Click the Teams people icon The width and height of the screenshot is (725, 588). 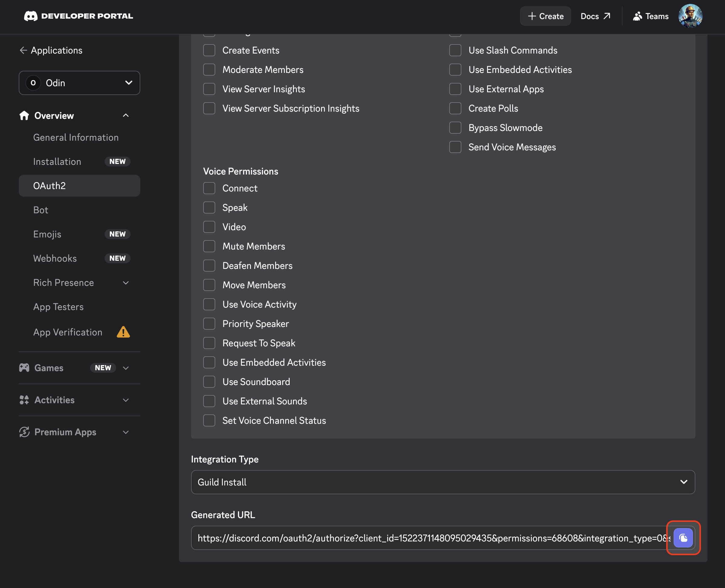tap(637, 16)
